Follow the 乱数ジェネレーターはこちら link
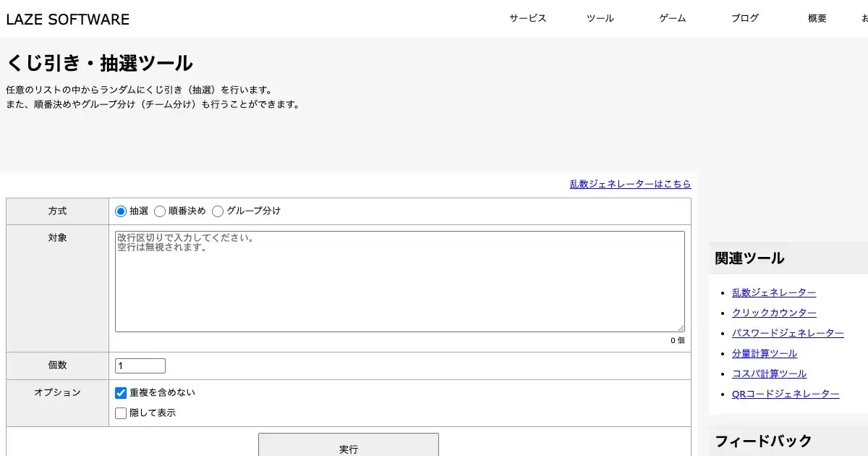 (x=630, y=184)
